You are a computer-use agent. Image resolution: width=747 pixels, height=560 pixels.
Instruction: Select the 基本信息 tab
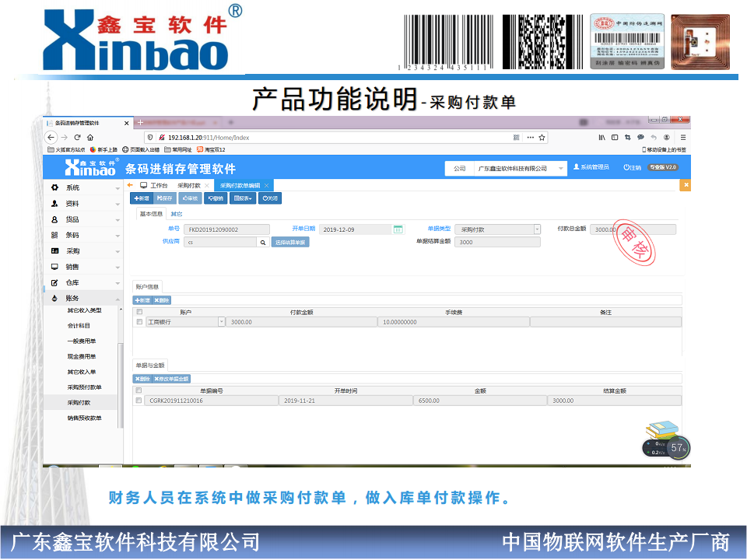[x=151, y=214]
